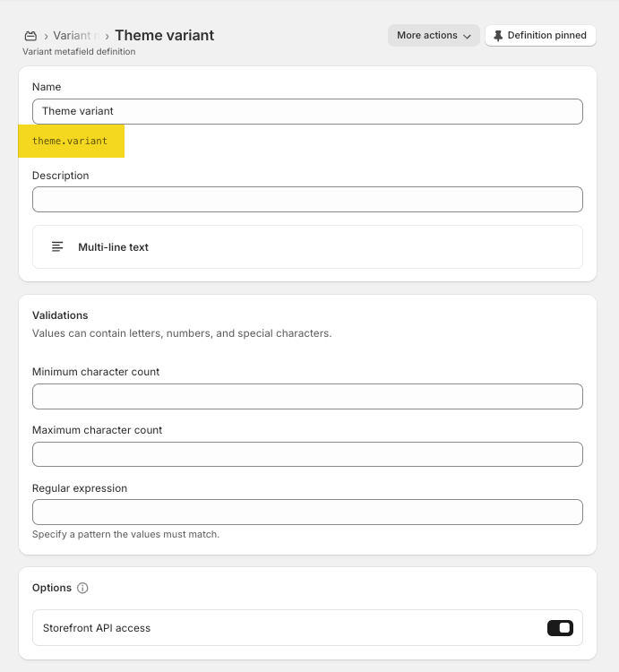
Task: Click the metafields breadcrumb home icon
Action: click(x=30, y=36)
